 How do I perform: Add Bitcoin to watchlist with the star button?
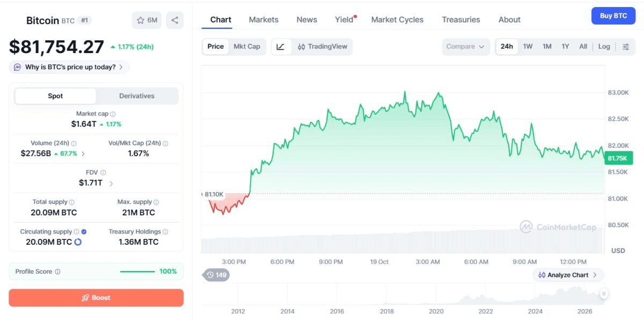click(x=147, y=20)
